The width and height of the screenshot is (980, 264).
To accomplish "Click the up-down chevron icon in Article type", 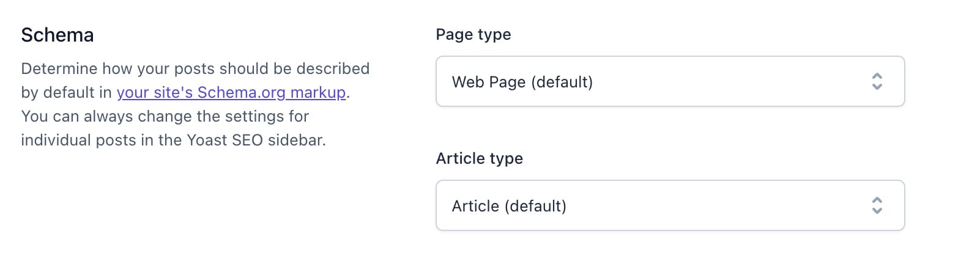I will [x=877, y=205].
